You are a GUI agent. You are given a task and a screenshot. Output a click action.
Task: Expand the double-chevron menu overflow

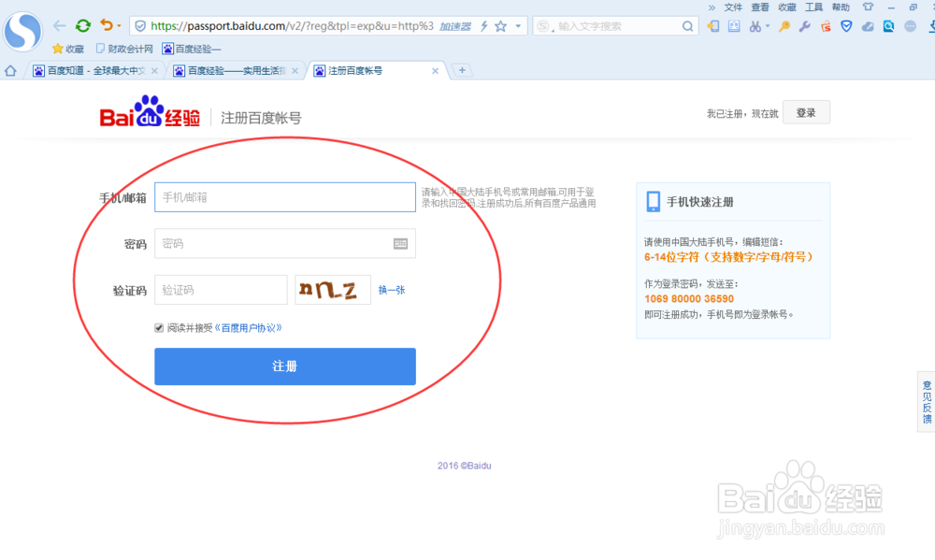point(712,7)
